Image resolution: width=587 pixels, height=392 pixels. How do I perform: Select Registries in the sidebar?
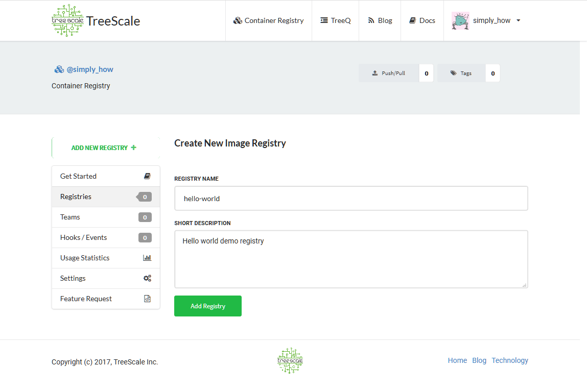coord(106,197)
